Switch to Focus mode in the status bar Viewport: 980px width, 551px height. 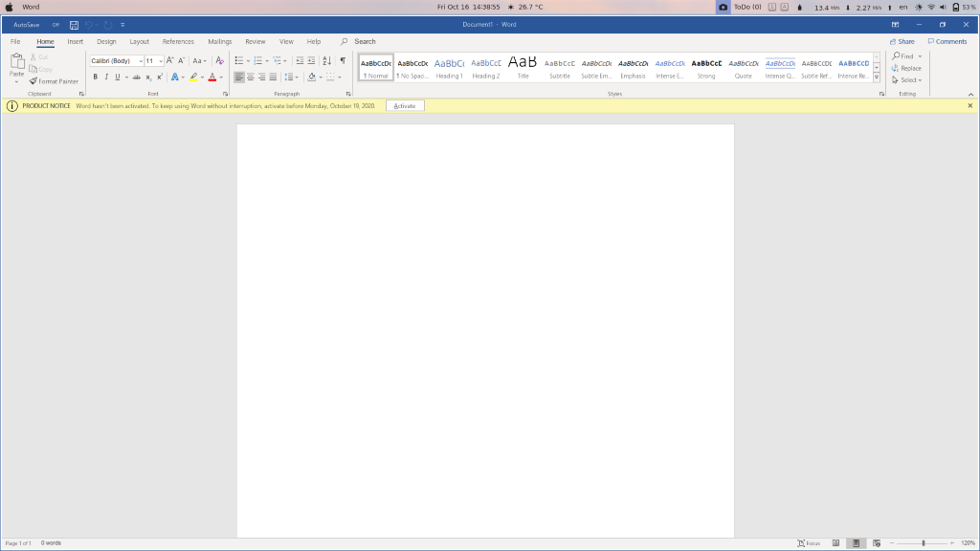(x=809, y=543)
